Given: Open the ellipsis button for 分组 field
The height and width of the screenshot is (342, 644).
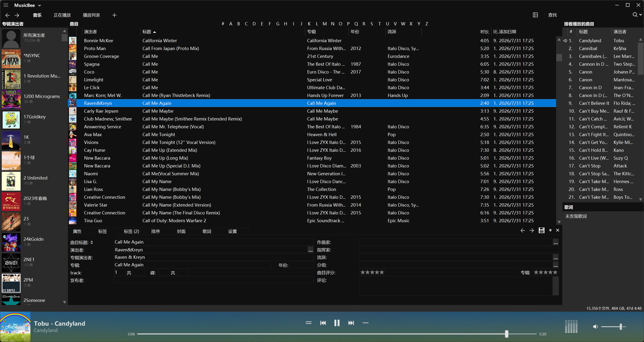Looking at the screenshot, I should click(x=556, y=265).
